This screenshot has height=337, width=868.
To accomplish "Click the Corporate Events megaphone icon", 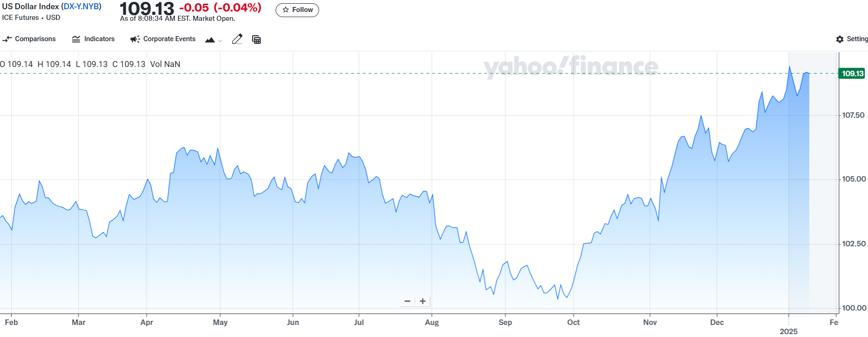I will [134, 39].
